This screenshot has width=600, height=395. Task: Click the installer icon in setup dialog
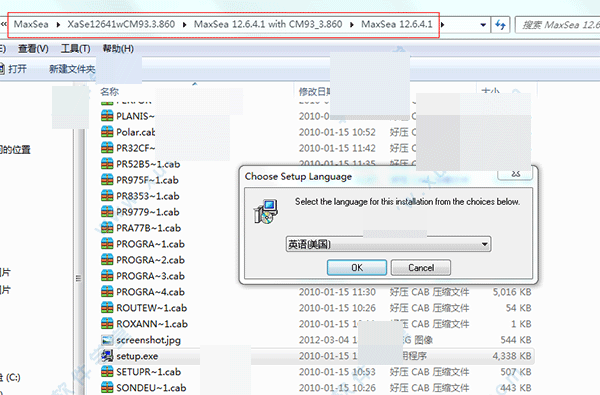266,212
